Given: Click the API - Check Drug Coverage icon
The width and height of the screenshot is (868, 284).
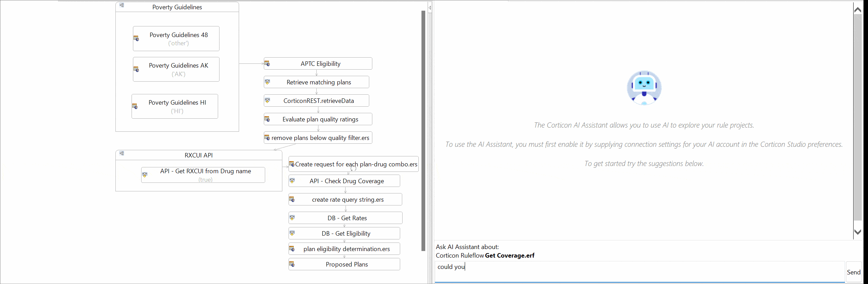Looking at the screenshot, I should [292, 180].
